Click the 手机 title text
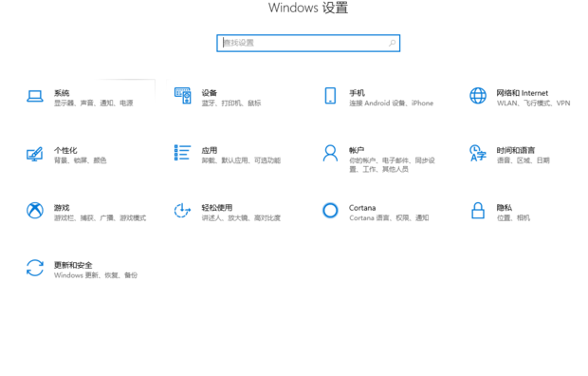 pyautogui.click(x=357, y=93)
